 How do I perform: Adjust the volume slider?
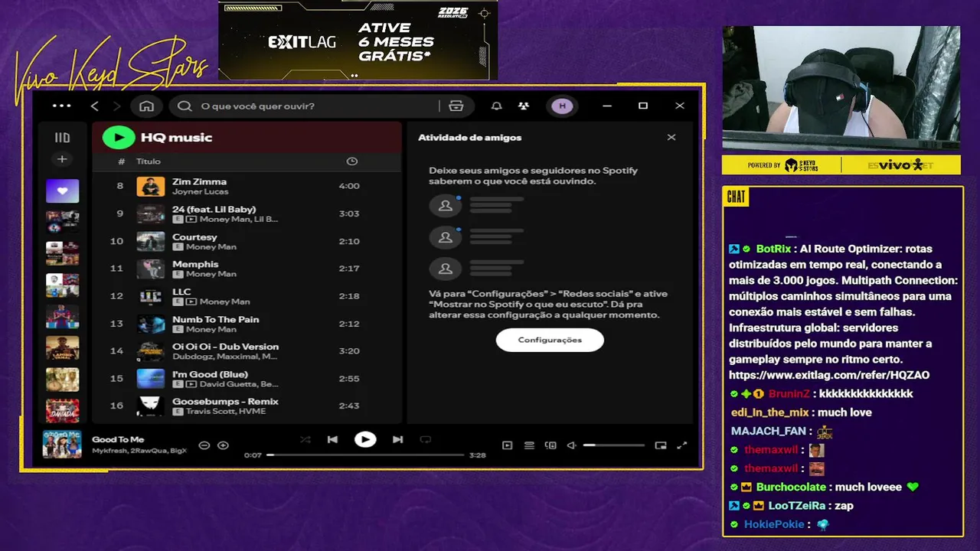[613, 445]
